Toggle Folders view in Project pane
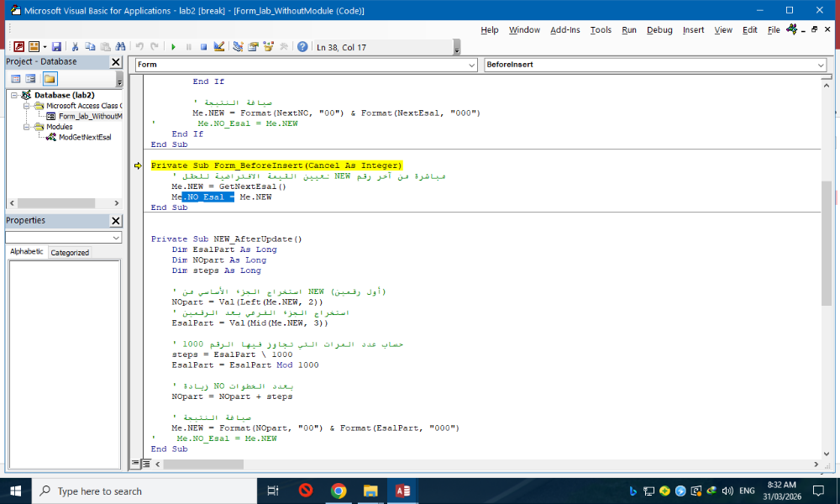This screenshot has width=840, height=504. point(50,79)
